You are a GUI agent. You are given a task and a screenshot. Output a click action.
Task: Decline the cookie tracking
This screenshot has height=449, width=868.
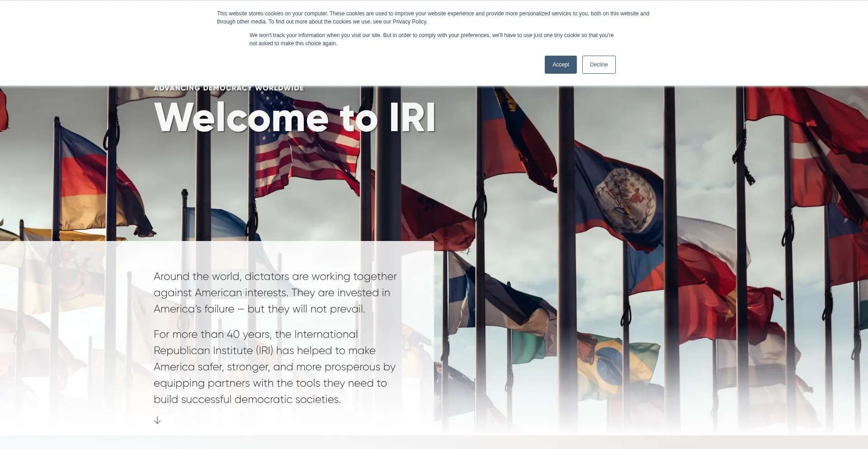click(x=599, y=65)
